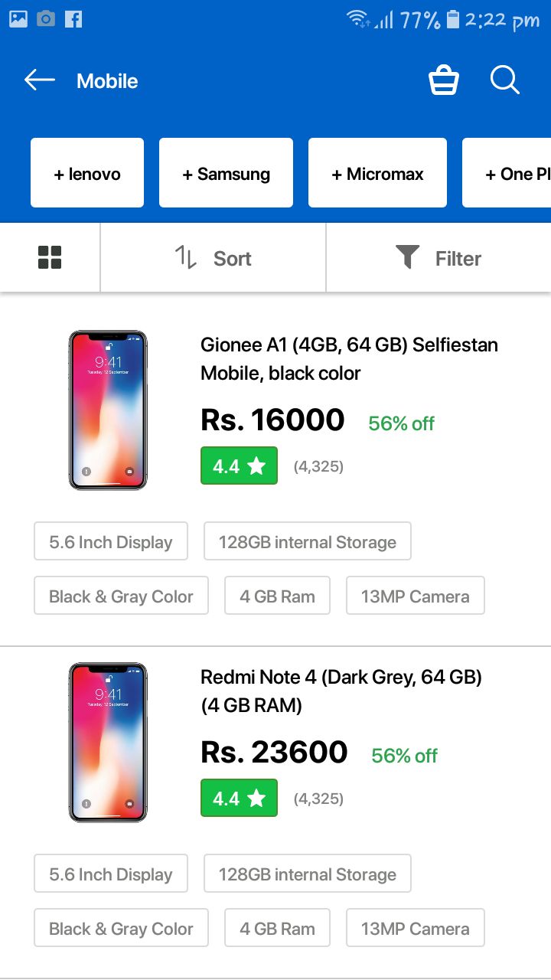Tap the Filter funnel icon
Image resolution: width=551 pixels, height=980 pixels.
pyautogui.click(x=408, y=257)
